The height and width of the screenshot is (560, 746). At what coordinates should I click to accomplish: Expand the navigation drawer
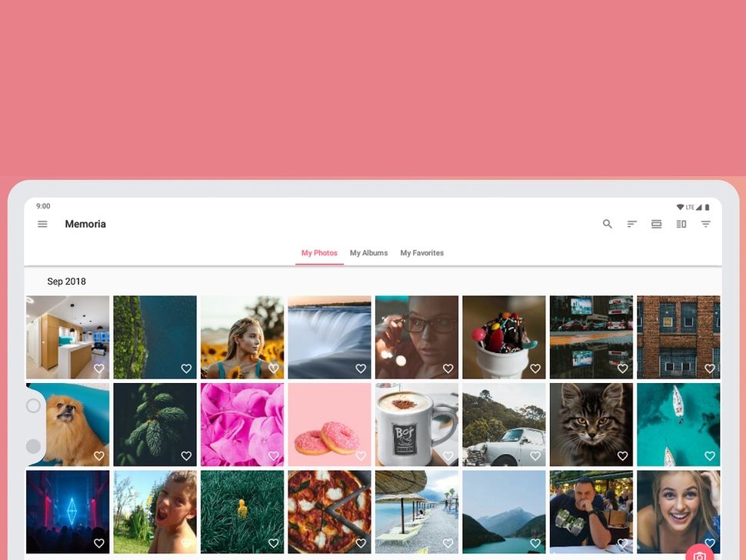pos(42,224)
